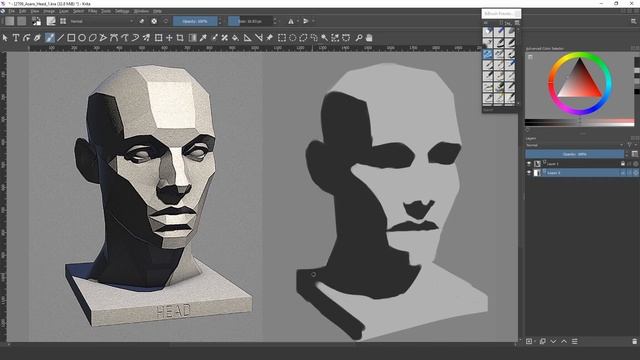This screenshot has height=360, width=640.
Task: Select the Polygon tool
Action: (x=93, y=38)
